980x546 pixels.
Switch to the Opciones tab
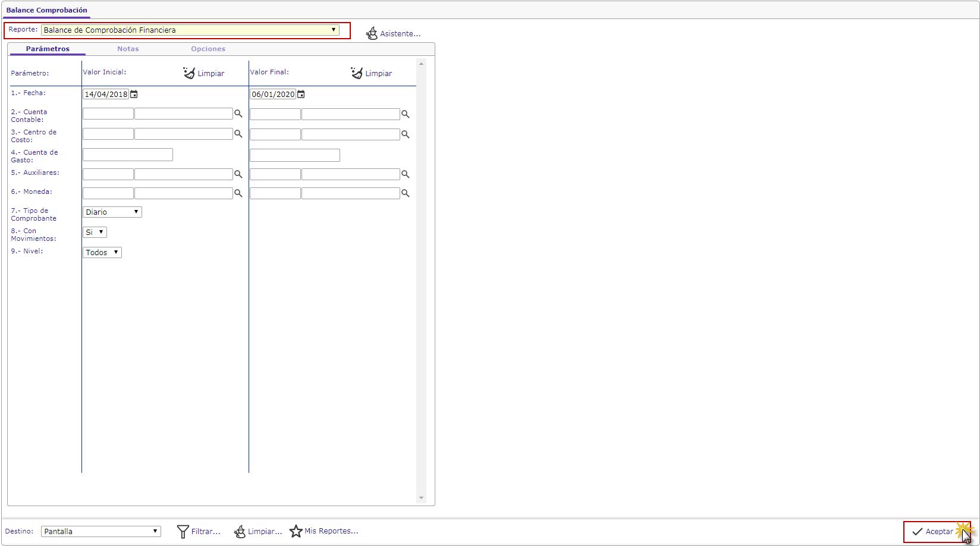coord(208,49)
